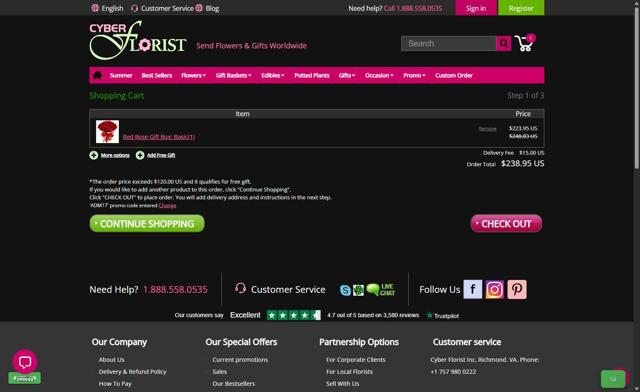Open For Corporate Clients link
The width and height of the screenshot is (640, 392).
pos(356,360)
